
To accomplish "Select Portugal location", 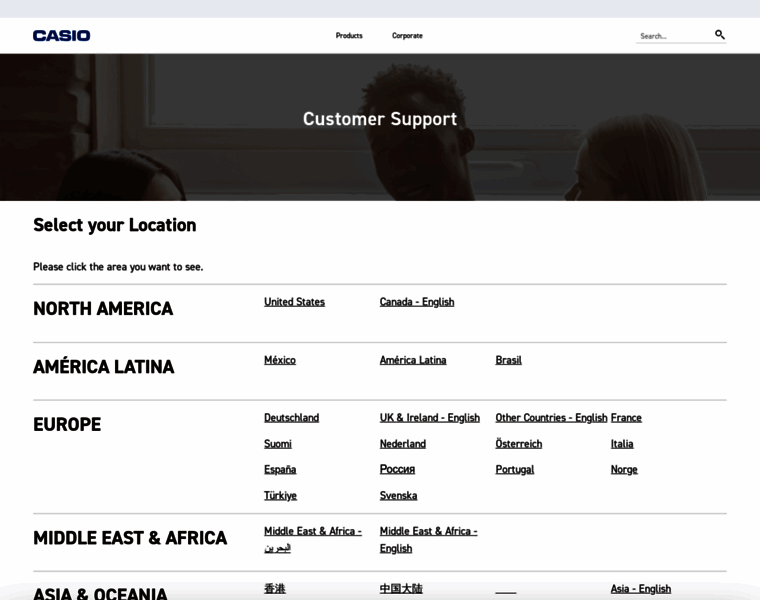I will point(515,470).
